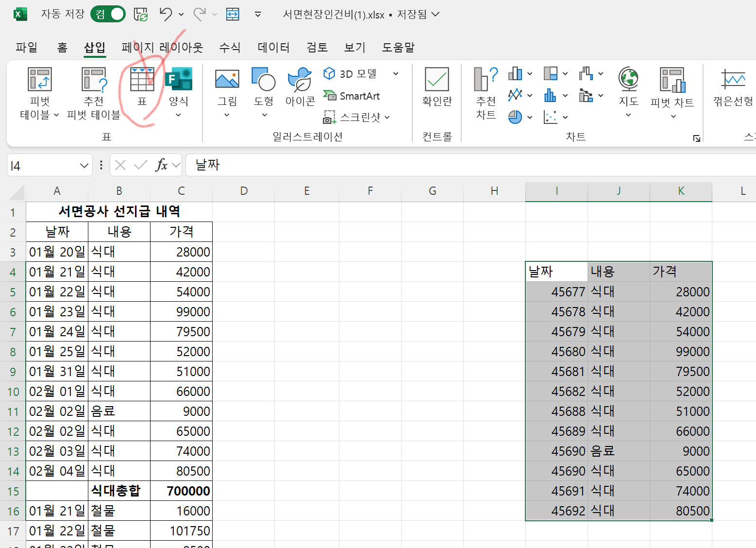Select cell with value 101750
This screenshot has height=548, width=756.
pyautogui.click(x=182, y=531)
